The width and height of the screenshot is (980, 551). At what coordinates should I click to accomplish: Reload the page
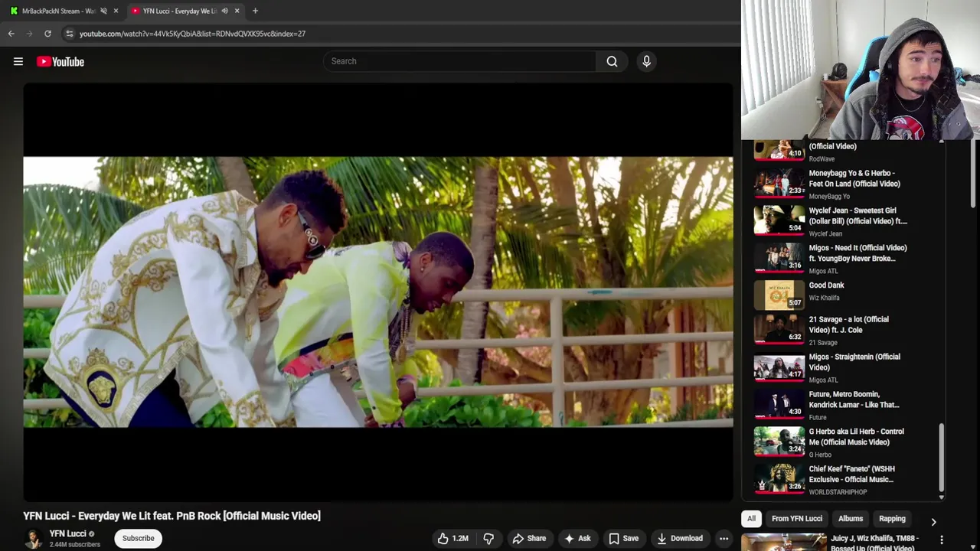[x=47, y=34]
